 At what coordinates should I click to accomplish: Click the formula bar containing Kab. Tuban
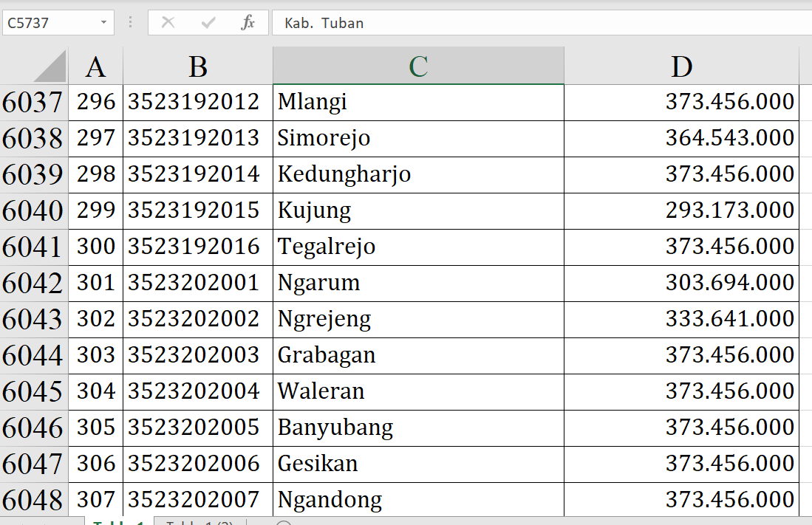539,23
